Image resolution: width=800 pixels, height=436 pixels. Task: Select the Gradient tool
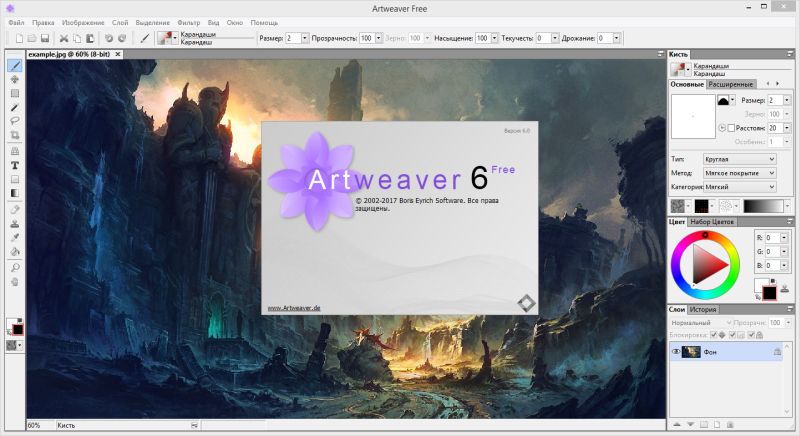[x=15, y=193]
